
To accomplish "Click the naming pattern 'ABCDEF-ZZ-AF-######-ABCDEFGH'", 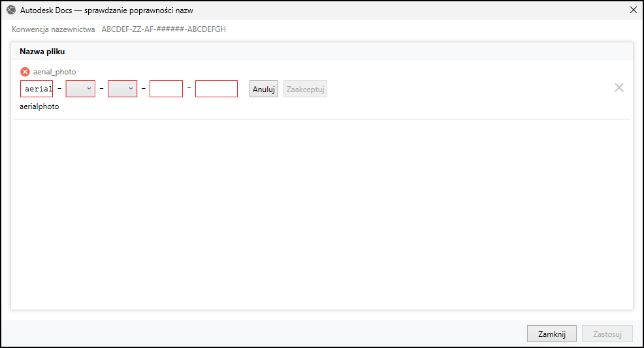I will point(163,29).
